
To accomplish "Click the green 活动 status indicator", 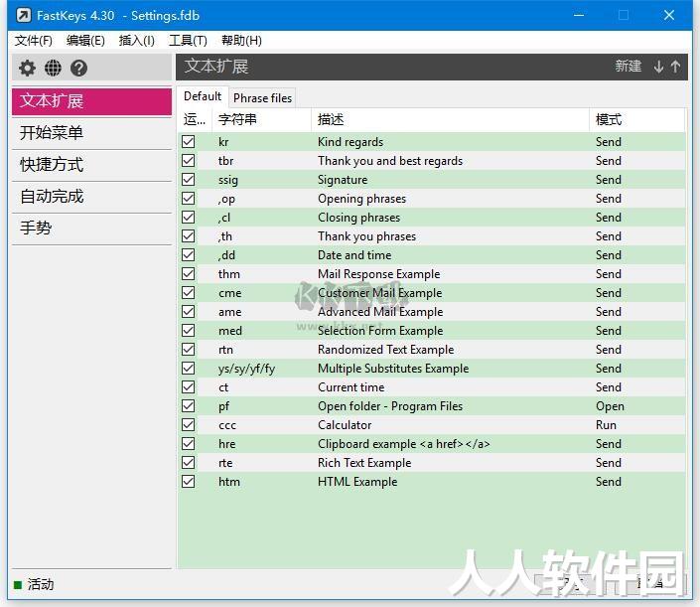I will (x=18, y=585).
